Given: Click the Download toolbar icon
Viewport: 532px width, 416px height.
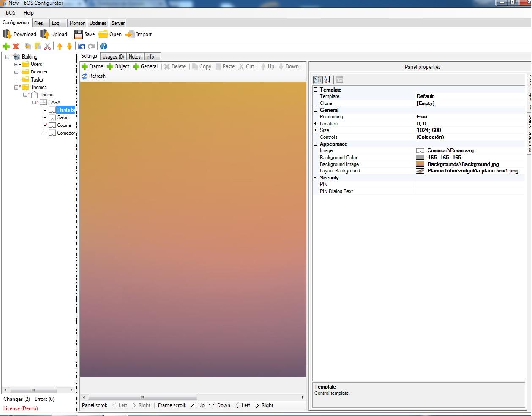Looking at the screenshot, I should pos(8,34).
